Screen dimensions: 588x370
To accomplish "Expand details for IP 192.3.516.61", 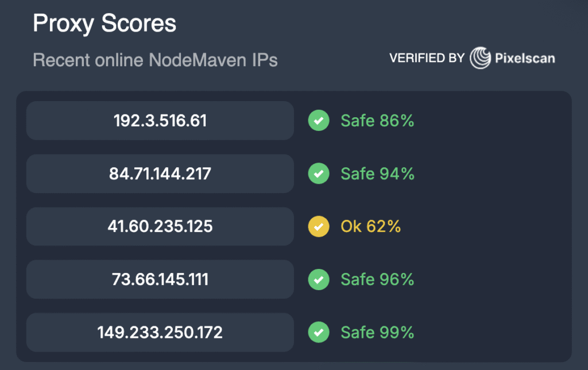I will 160,121.
